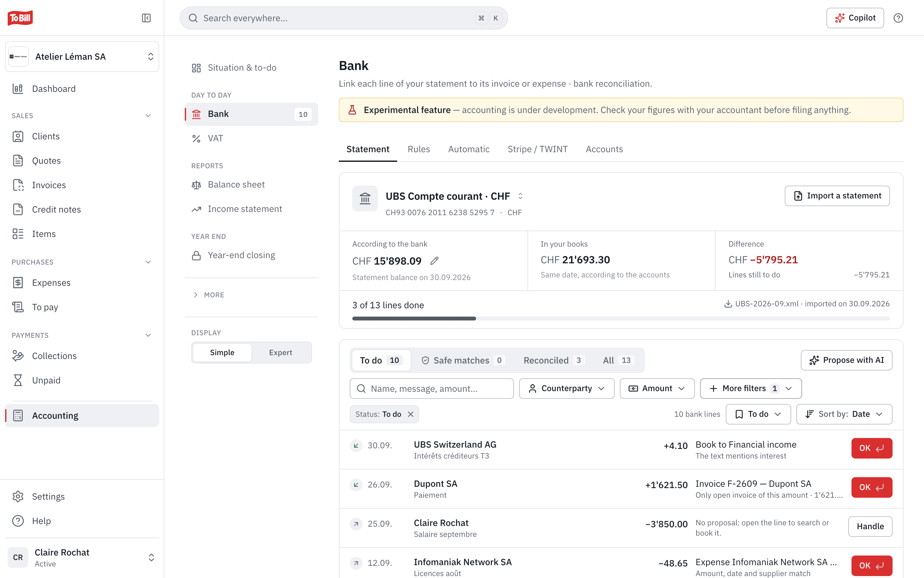Click Propose with AI
Viewport: 924px width, 578px height.
[x=846, y=360]
